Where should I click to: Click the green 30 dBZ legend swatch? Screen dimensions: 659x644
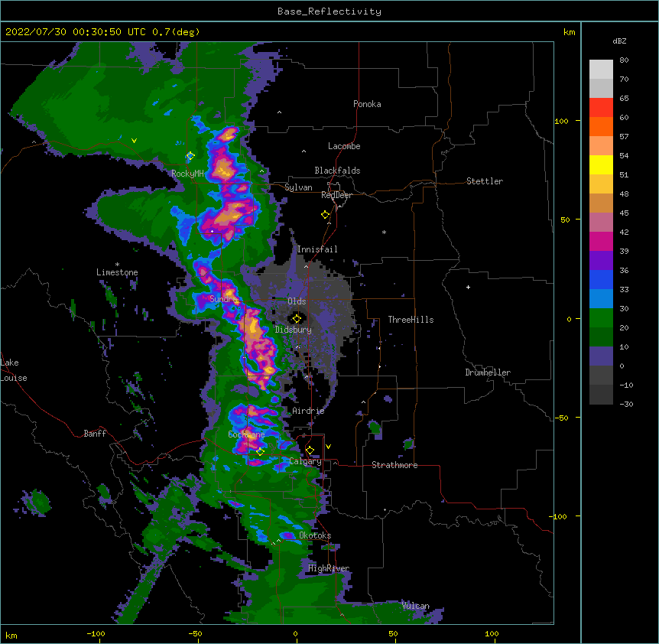pyautogui.click(x=601, y=318)
